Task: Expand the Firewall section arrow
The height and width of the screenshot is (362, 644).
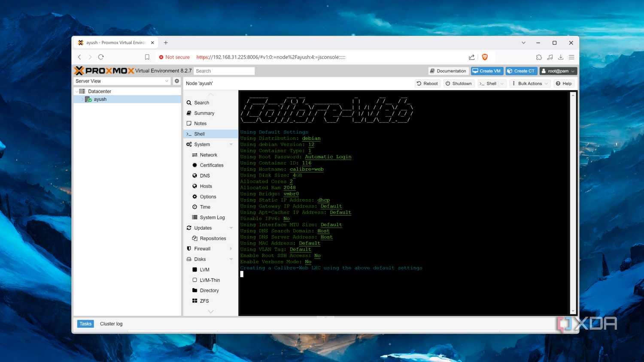Action: coord(231,249)
